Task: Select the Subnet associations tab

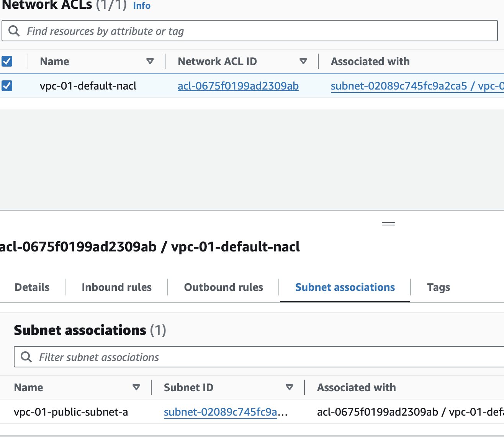Action: pyautogui.click(x=345, y=287)
